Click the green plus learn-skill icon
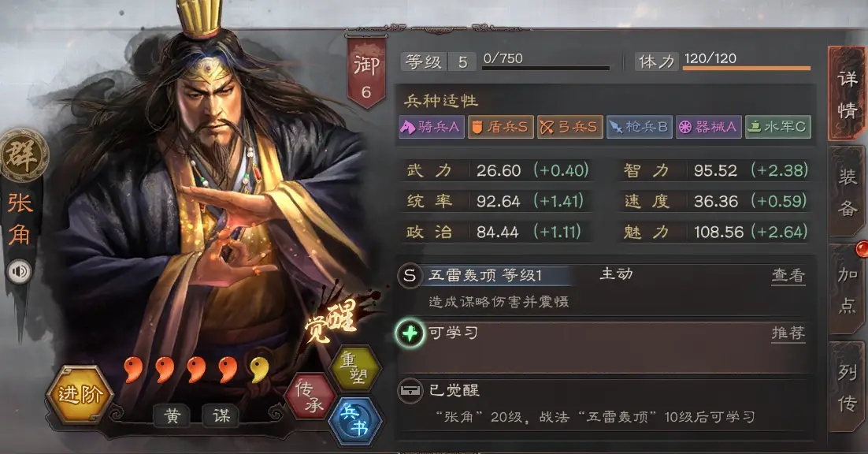Viewport: 868px width, 454px height. pos(410,333)
